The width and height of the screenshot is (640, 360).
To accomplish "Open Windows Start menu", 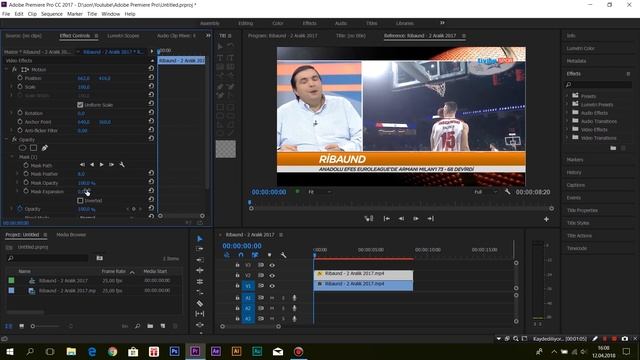I will [x=9, y=351].
